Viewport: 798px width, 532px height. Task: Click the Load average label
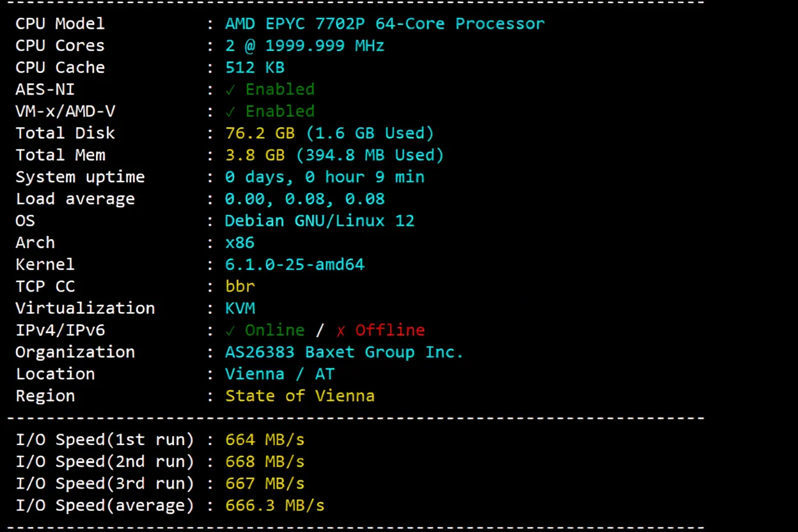[x=75, y=199]
